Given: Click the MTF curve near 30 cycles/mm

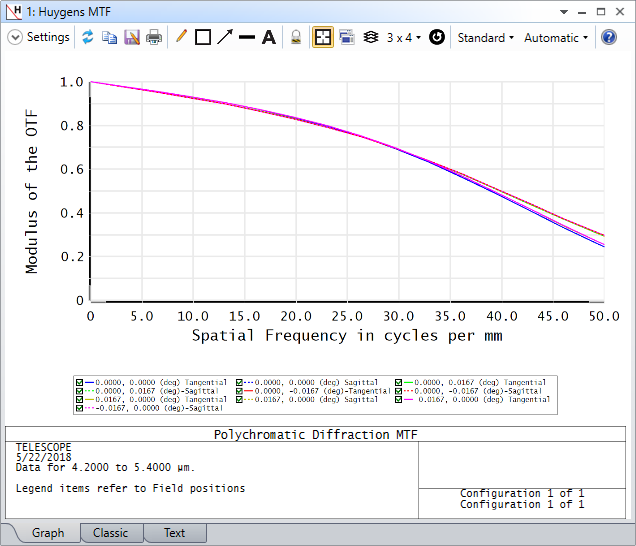Looking at the screenshot, I should (x=399, y=149).
